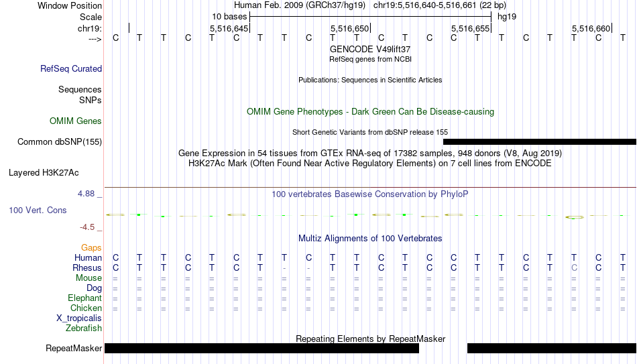Click the right RepeatMasker black repeat block

pos(552,348)
